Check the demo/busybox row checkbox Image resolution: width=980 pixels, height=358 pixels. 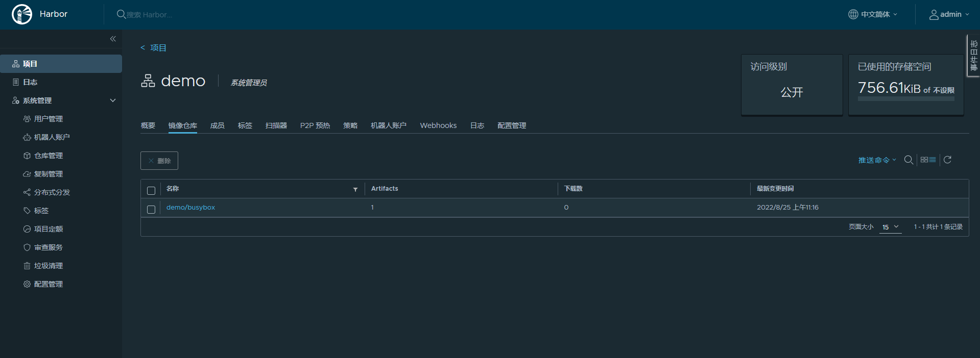coord(151,209)
